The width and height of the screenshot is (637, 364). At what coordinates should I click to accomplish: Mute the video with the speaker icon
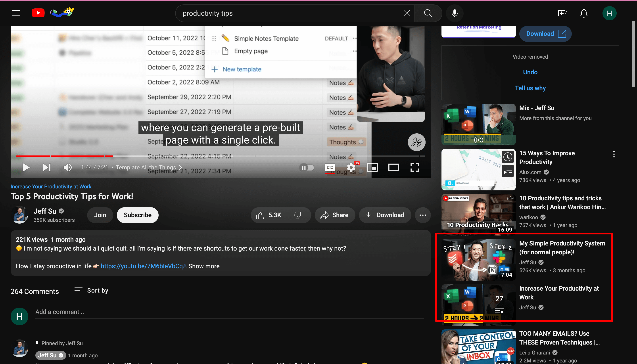(67, 167)
